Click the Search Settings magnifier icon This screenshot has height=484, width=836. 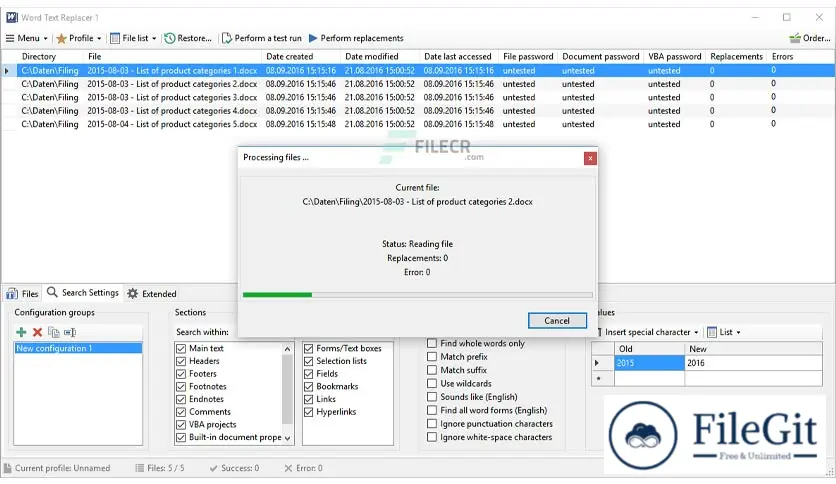pyautogui.click(x=52, y=292)
